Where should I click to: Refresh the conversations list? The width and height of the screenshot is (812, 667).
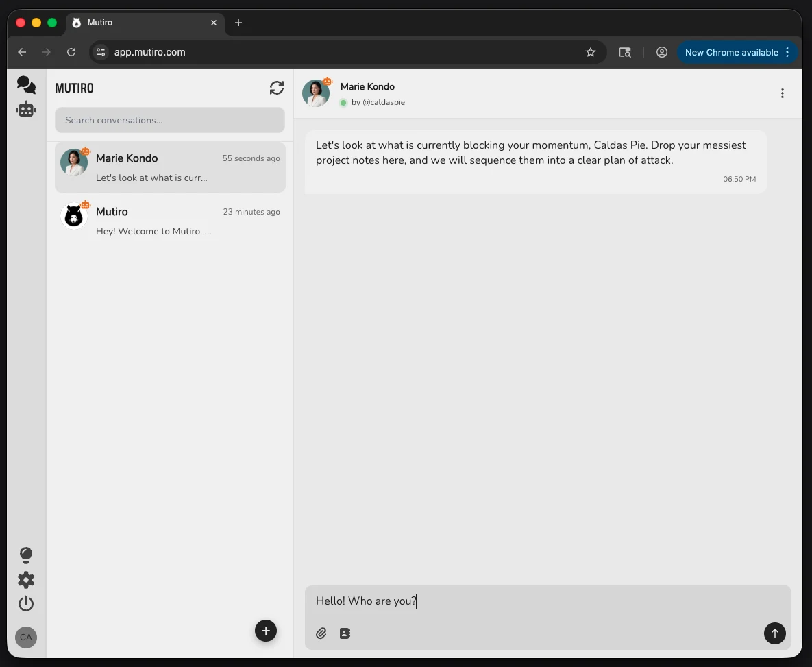277,88
